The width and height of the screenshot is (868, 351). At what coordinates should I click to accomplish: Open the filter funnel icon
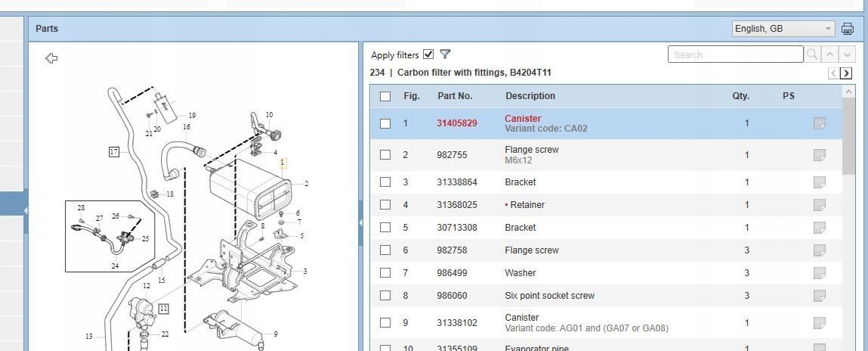tap(445, 54)
